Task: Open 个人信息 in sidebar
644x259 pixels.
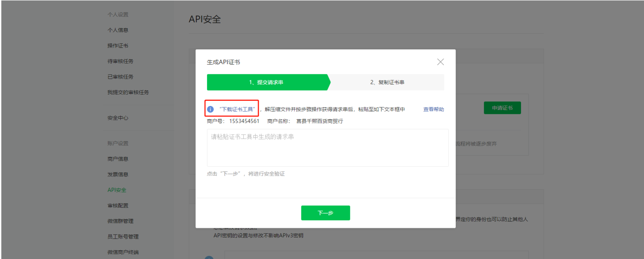Action: (x=118, y=30)
